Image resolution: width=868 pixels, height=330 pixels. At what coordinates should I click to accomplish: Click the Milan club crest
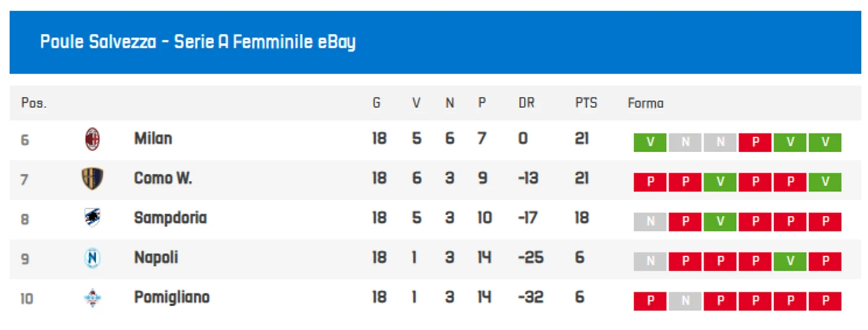pyautogui.click(x=92, y=139)
